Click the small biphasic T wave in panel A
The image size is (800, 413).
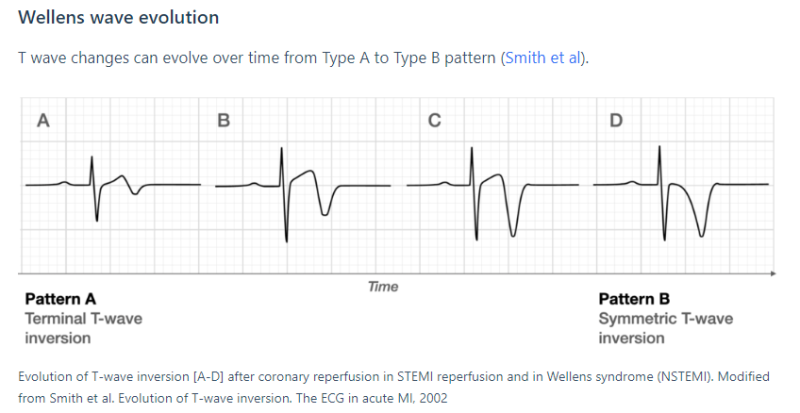pos(125,184)
